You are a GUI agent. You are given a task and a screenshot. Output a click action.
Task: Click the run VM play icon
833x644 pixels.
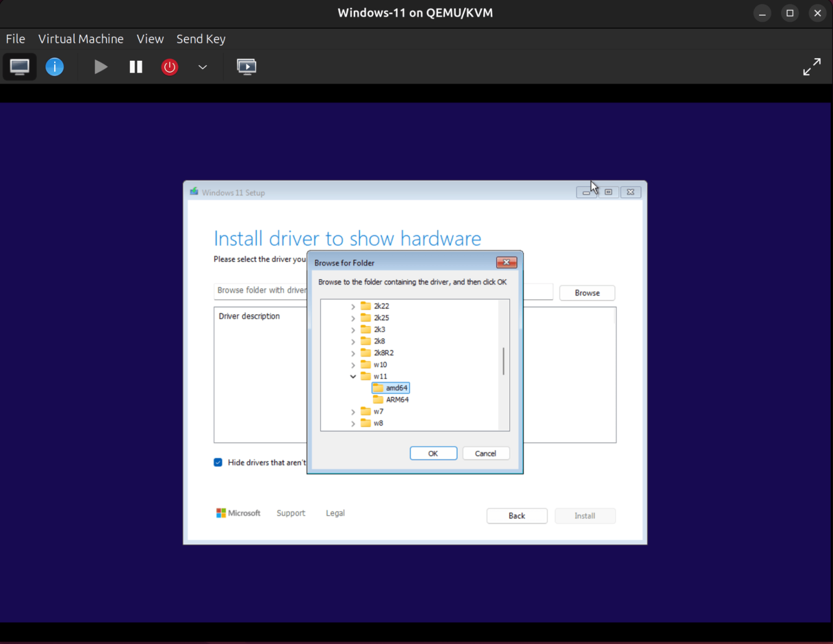point(100,66)
